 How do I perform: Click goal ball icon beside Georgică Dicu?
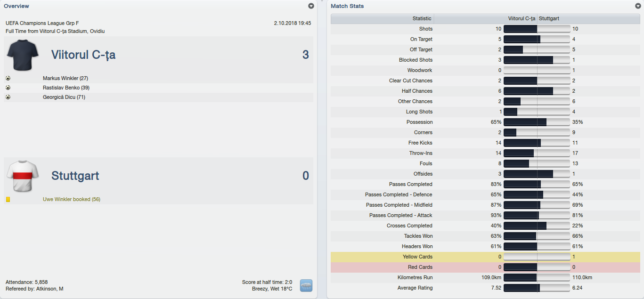tap(8, 97)
